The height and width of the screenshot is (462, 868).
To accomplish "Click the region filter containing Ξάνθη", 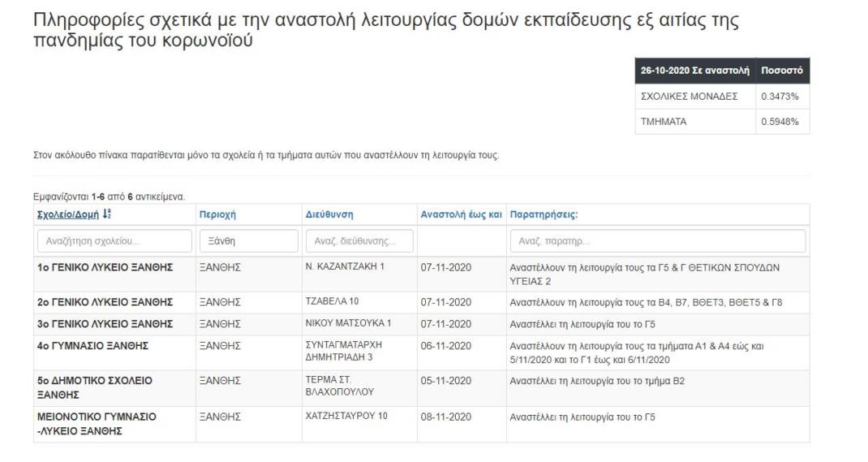I will [x=248, y=241].
